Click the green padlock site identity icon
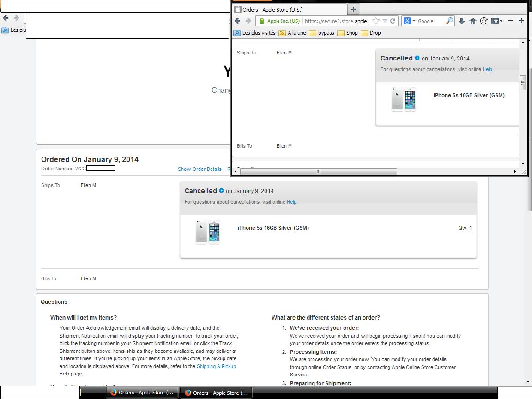 (261, 21)
